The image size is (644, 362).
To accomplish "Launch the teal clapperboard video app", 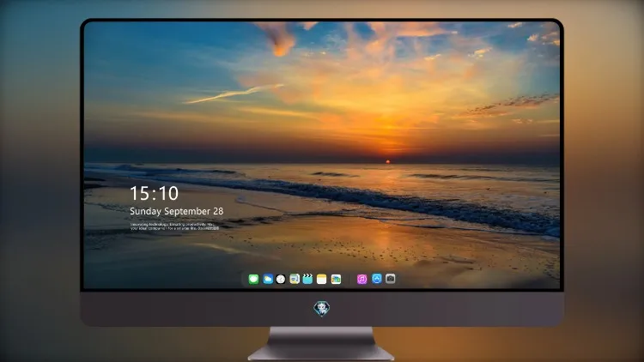I will click(307, 279).
